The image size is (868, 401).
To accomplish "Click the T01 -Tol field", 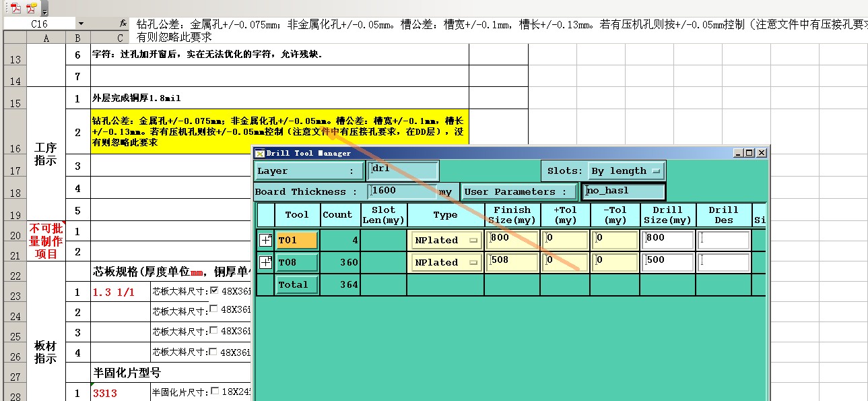I will click(x=615, y=240).
